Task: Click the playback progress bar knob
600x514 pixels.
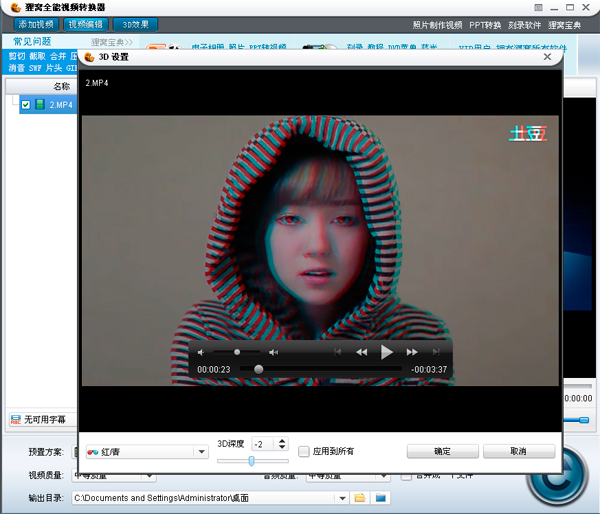Action: pyautogui.click(x=259, y=369)
